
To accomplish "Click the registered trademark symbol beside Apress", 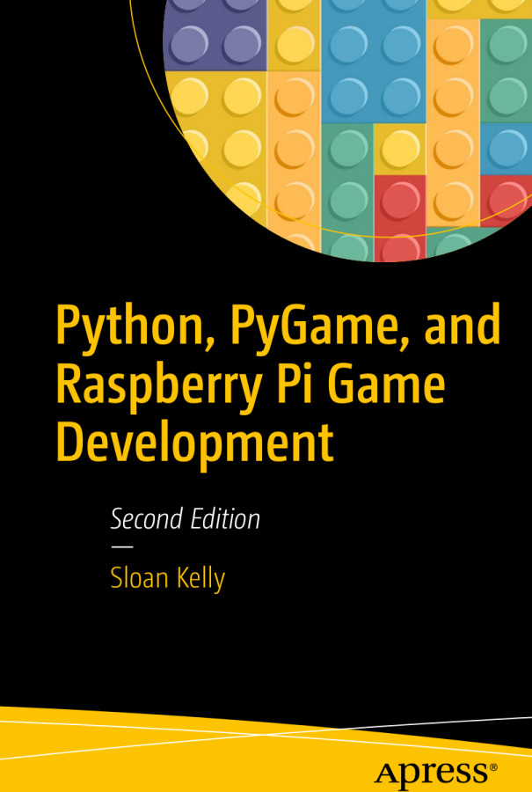I will [492, 766].
